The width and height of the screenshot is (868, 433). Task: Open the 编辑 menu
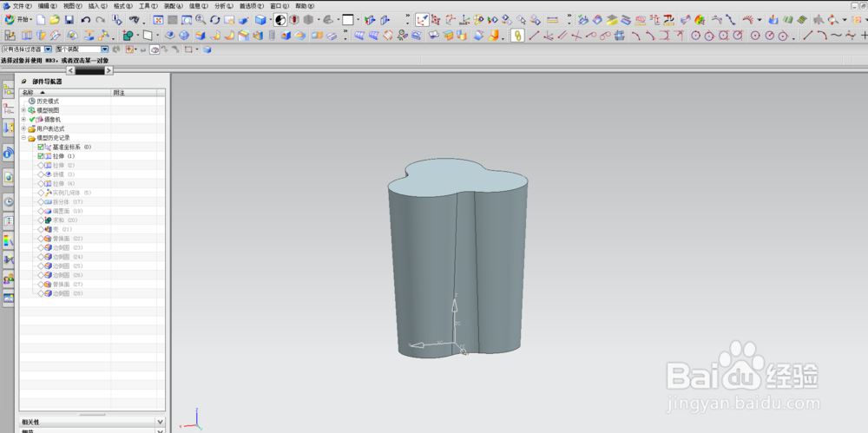click(x=48, y=5)
